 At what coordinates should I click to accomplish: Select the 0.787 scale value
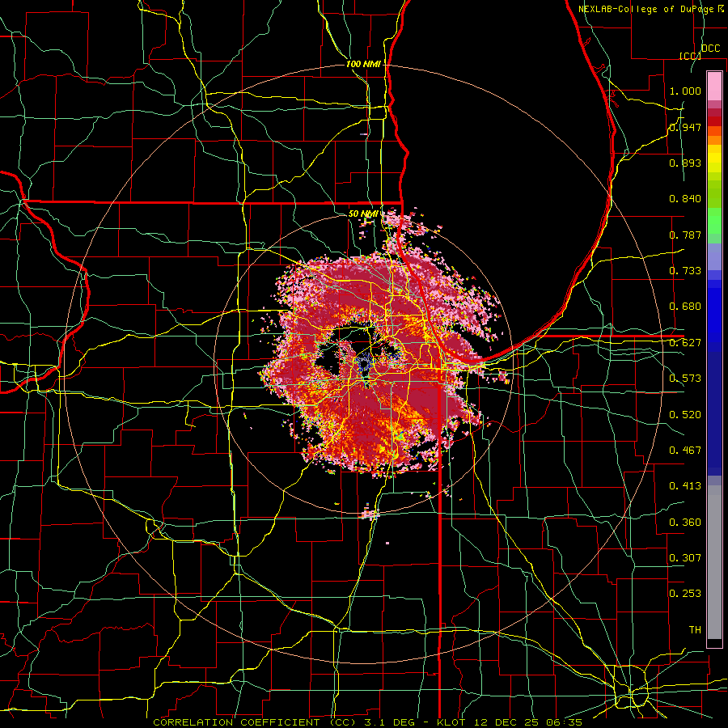click(685, 235)
